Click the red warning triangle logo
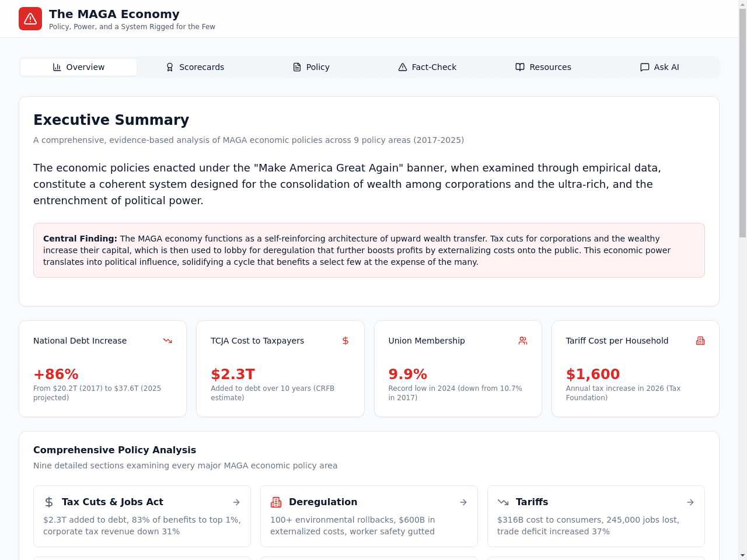Screen dimensions: 747x560 (x=30, y=19)
